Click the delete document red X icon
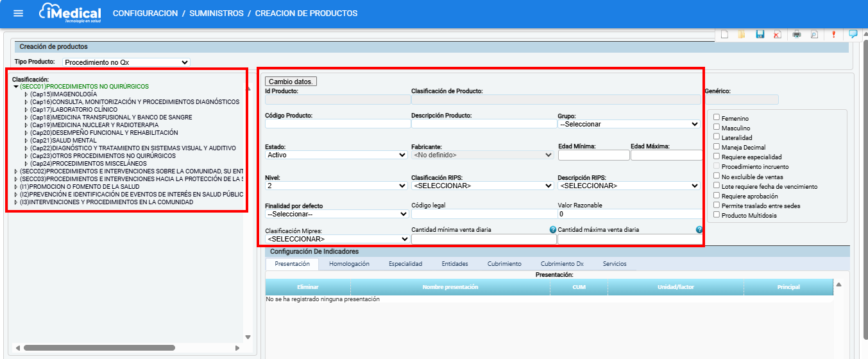This screenshot has height=359, width=868. (777, 35)
